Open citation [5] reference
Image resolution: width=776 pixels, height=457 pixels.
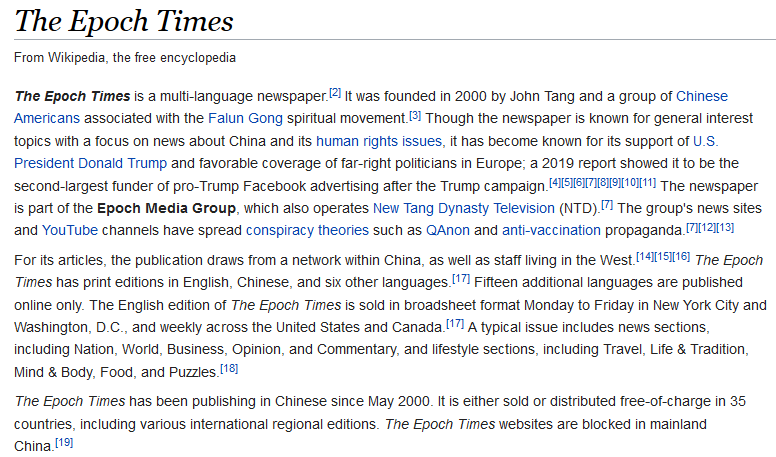[x=566, y=183]
